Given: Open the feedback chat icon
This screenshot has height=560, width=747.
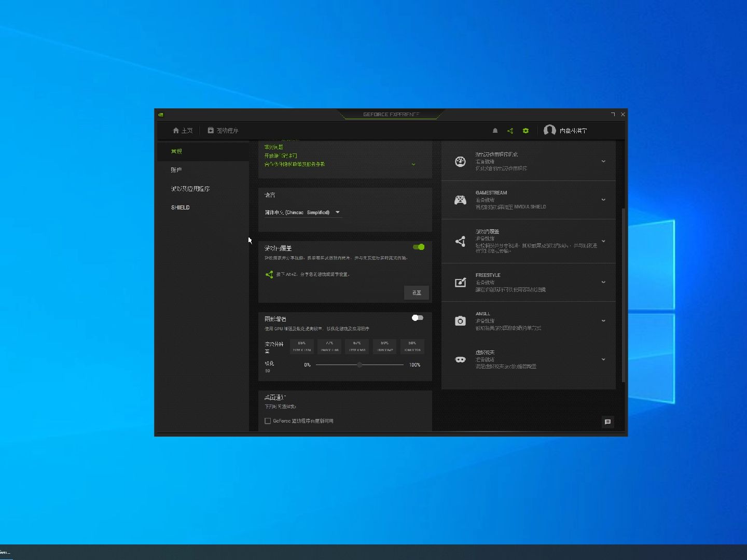Looking at the screenshot, I should [x=607, y=422].
